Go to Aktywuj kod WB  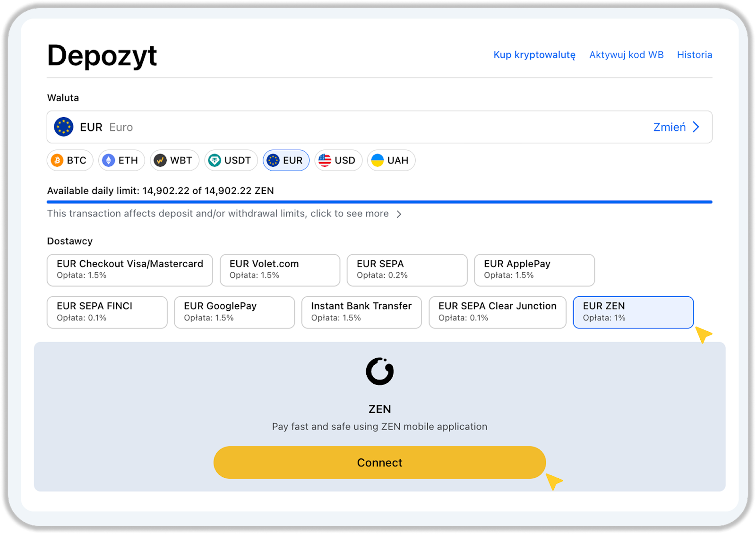(626, 55)
